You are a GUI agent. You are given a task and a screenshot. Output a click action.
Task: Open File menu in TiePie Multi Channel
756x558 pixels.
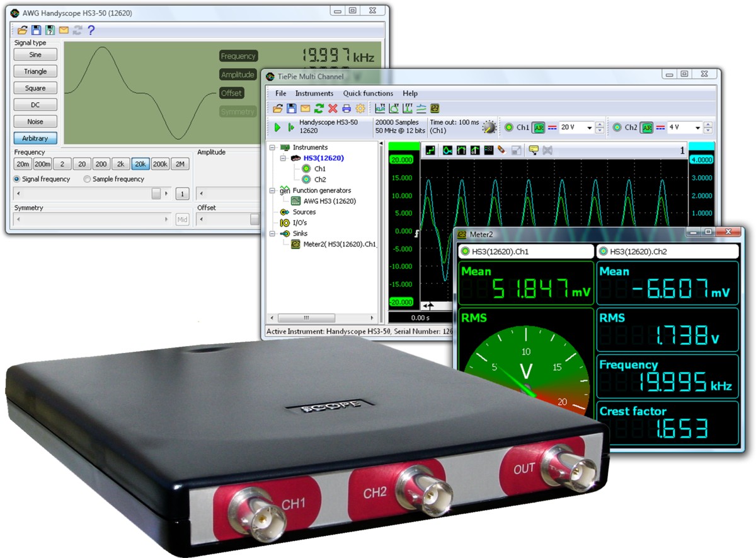pyautogui.click(x=280, y=93)
